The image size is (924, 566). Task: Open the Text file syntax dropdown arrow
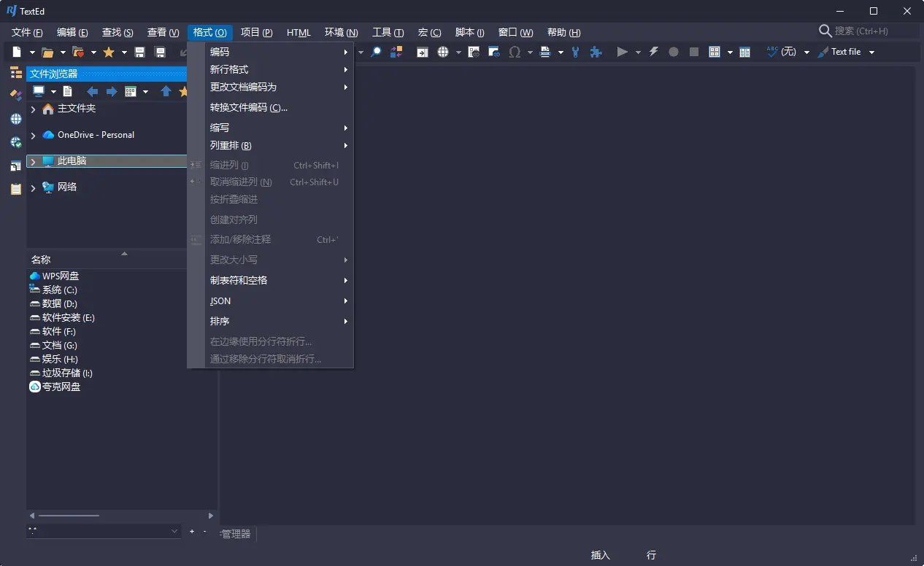[871, 52]
